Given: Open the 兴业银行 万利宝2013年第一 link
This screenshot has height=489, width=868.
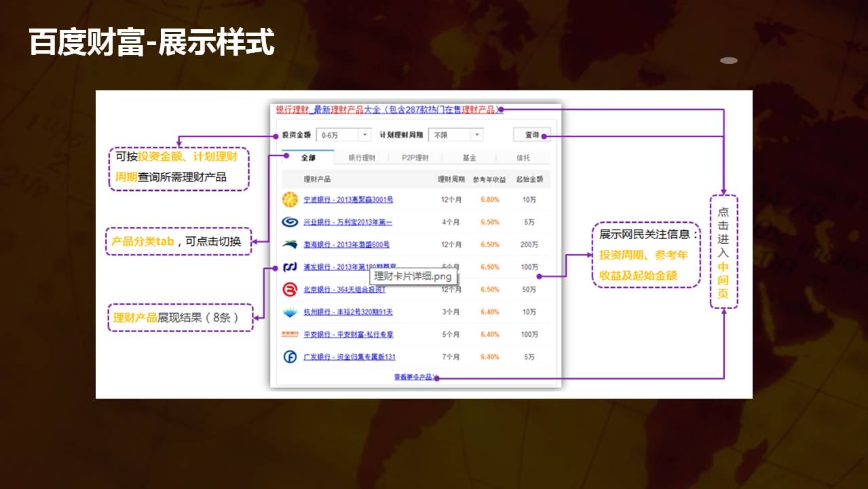Looking at the screenshot, I should click(x=347, y=222).
